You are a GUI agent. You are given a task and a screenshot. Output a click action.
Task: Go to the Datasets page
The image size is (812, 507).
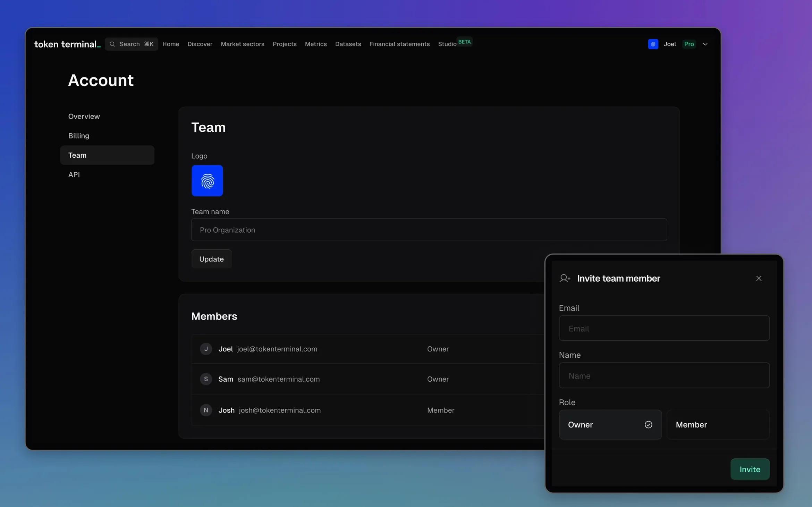[348, 44]
